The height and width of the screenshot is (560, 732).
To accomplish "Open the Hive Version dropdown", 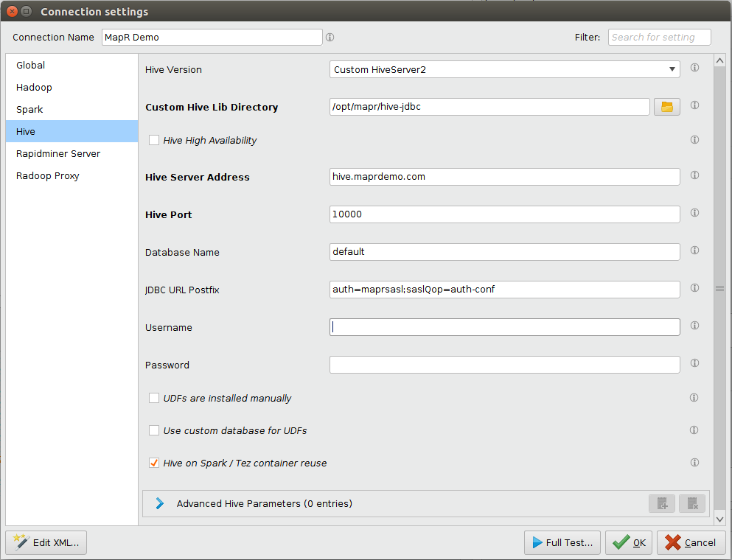I will [504, 69].
